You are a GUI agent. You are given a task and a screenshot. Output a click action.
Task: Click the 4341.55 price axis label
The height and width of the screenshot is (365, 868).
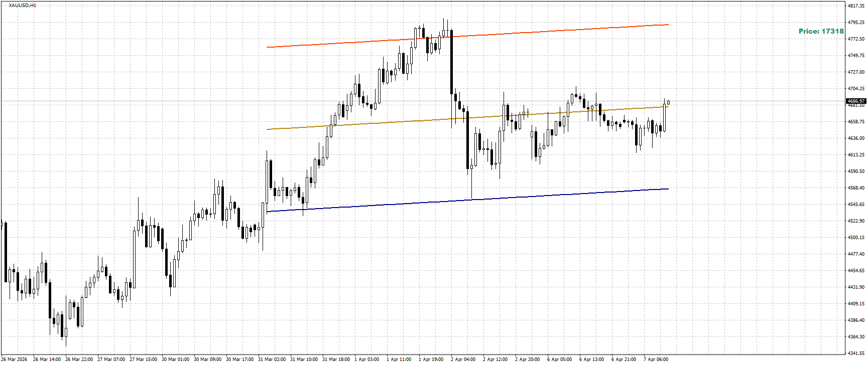tap(856, 353)
